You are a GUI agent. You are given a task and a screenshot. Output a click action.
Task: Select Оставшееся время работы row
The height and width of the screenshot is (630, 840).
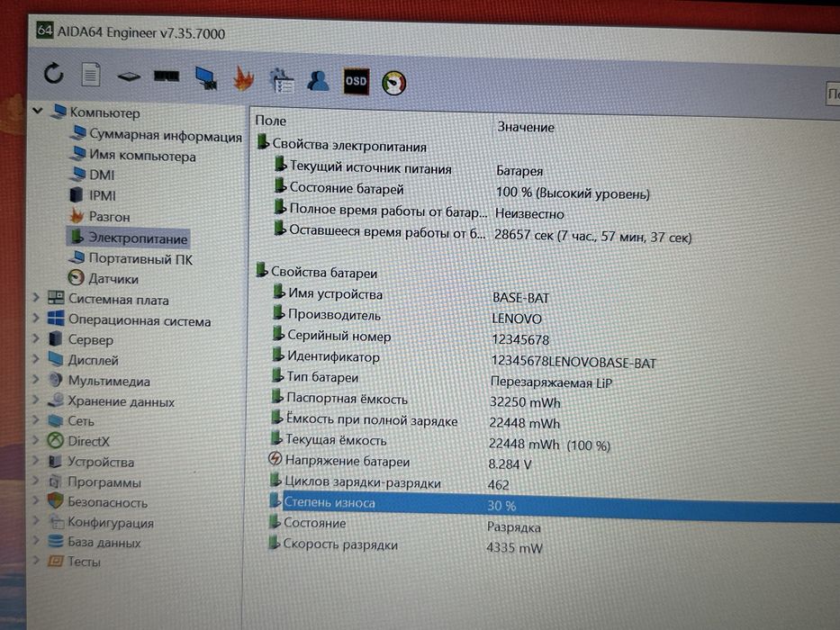tap(483, 233)
